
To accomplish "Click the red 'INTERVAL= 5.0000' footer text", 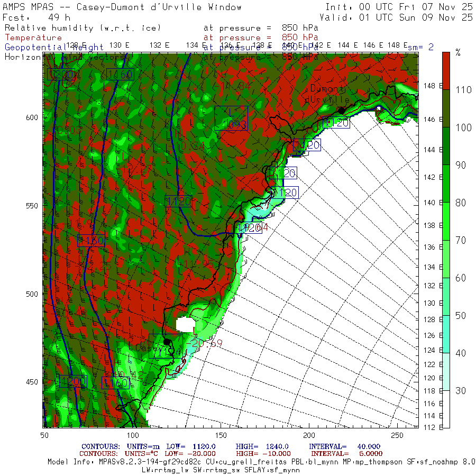I will click(x=346, y=454).
